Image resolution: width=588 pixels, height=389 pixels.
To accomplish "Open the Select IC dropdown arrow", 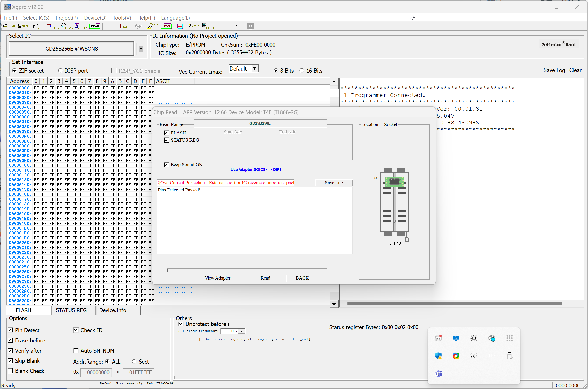I will (141, 49).
